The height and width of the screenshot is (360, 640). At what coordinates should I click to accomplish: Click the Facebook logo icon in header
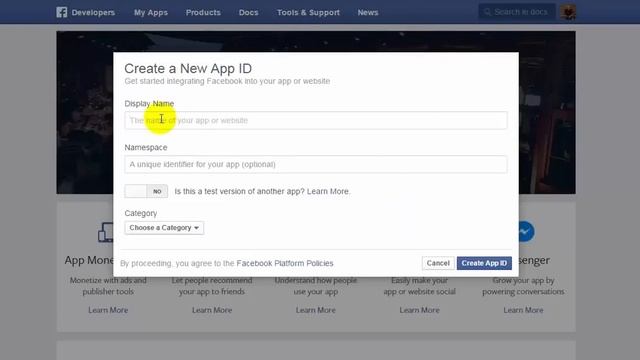62,12
